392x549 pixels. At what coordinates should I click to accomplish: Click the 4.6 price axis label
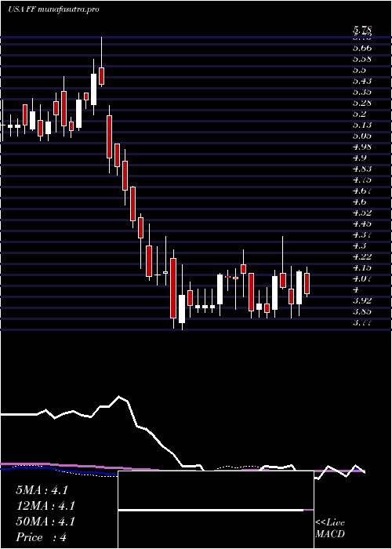[359, 202]
